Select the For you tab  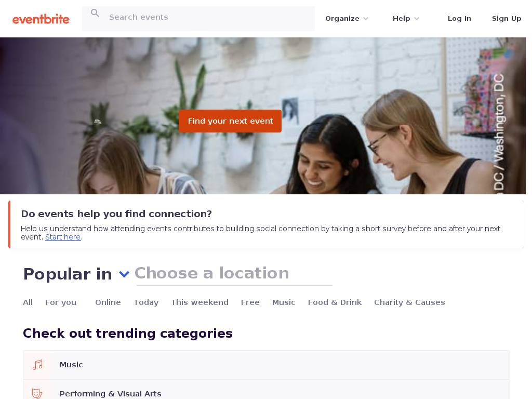(x=61, y=302)
